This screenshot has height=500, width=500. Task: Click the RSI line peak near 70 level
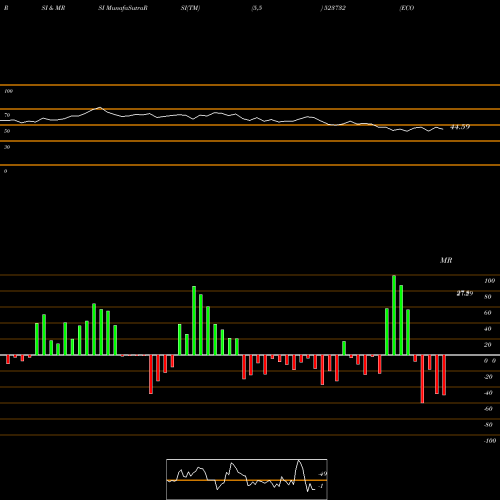tap(99, 107)
